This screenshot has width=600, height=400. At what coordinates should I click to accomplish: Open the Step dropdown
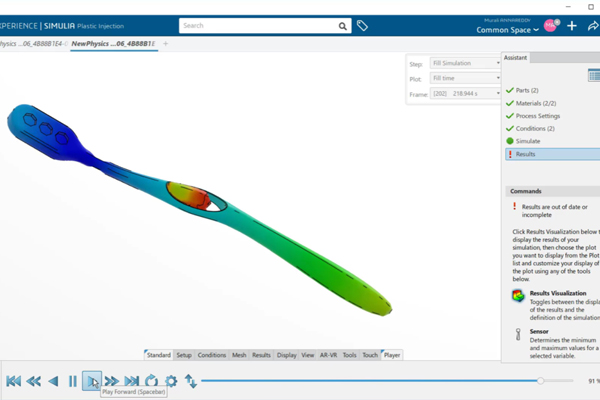pos(465,63)
